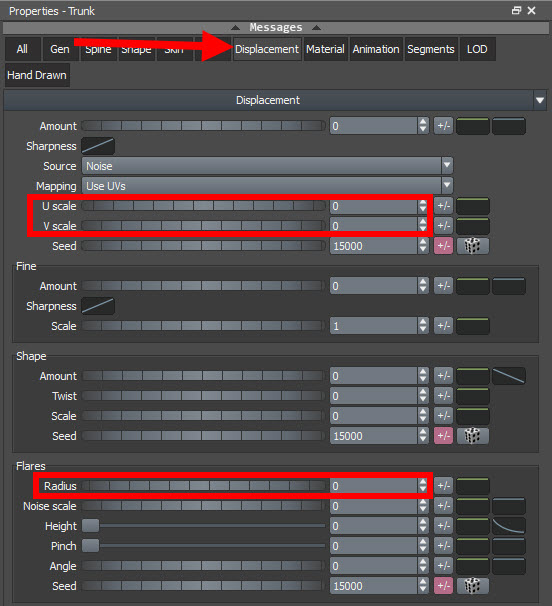Open the Flares Pinch green profile curve

point(472,546)
